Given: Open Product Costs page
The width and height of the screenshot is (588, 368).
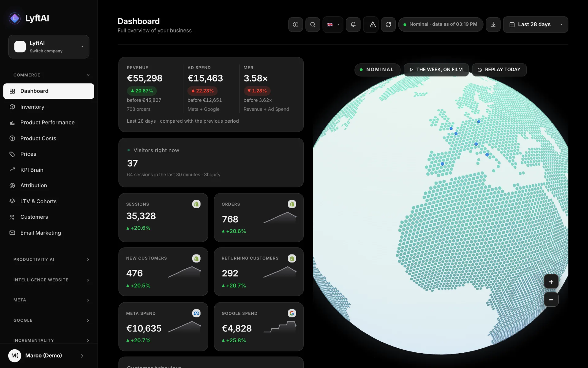Looking at the screenshot, I should click(x=49, y=138).
